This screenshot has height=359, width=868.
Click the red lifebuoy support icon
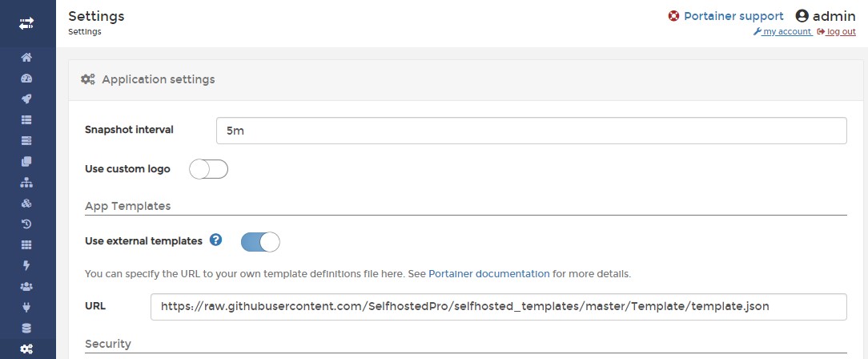(x=673, y=16)
